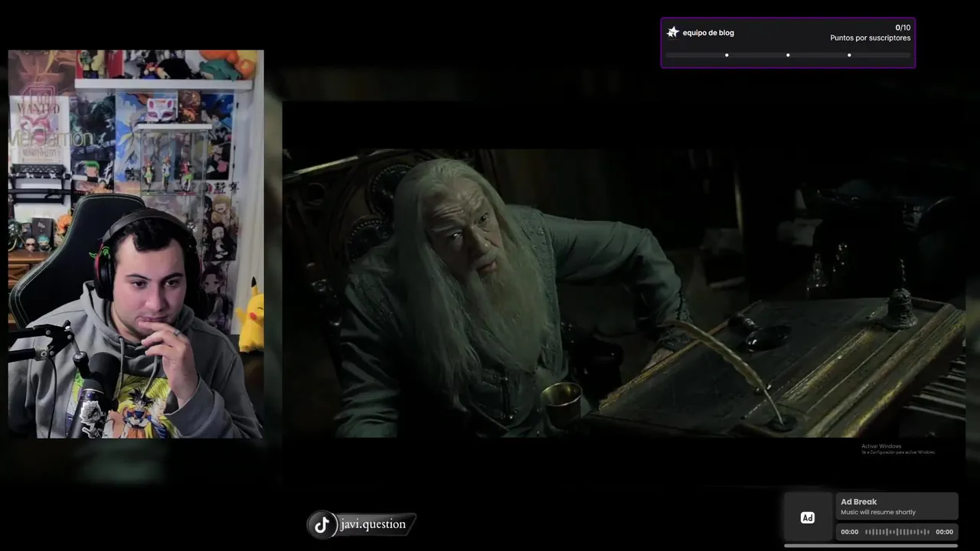Click the elapsed time 00:00 on the left
Screen dimensions: 980x551
click(850, 532)
